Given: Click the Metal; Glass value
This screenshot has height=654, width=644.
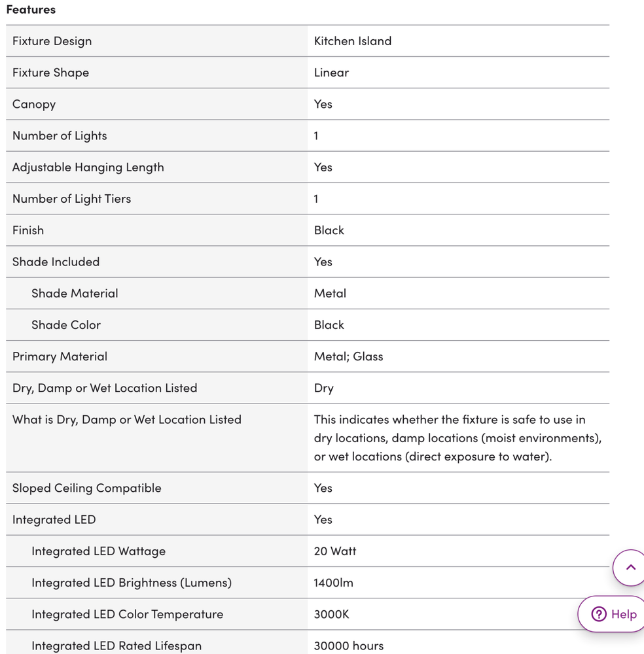Looking at the screenshot, I should (x=348, y=356).
